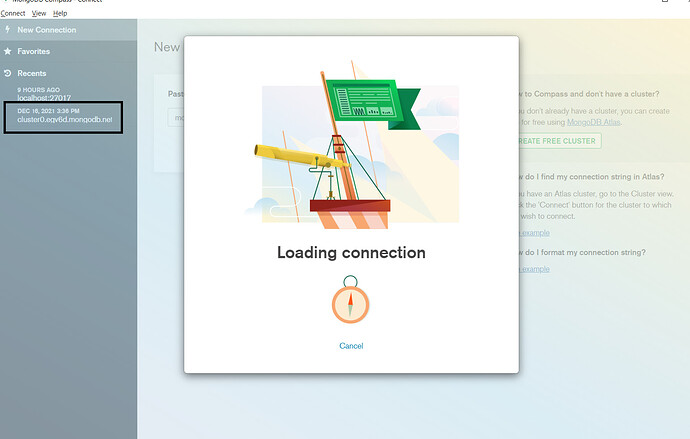Open example link under format connection string
This screenshot has width=690, height=439.
coord(534,269)
